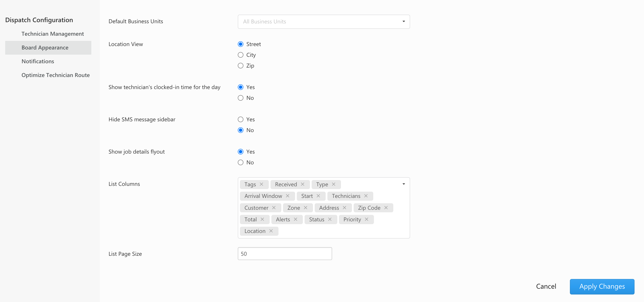Remove the Arrival Window column chip
Image resolution: width=644 pixels, height=302 pixels.
click(288, 196)
